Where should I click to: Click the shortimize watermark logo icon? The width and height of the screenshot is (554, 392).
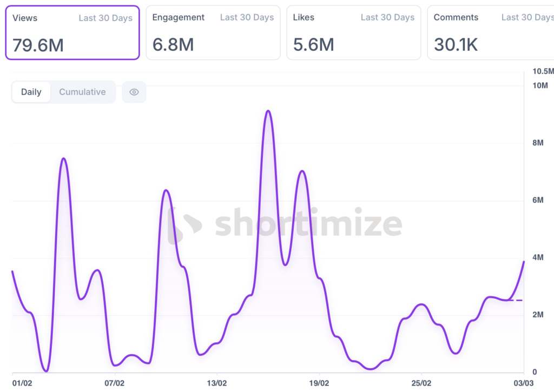[x=184, y=224]
